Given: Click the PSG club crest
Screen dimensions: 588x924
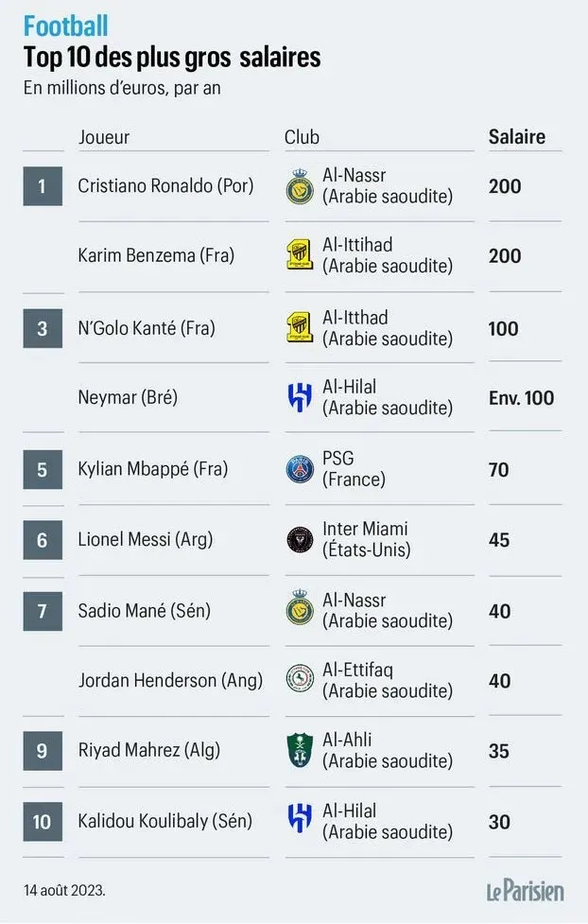Looking at the screenshot, I should (300, 469).
